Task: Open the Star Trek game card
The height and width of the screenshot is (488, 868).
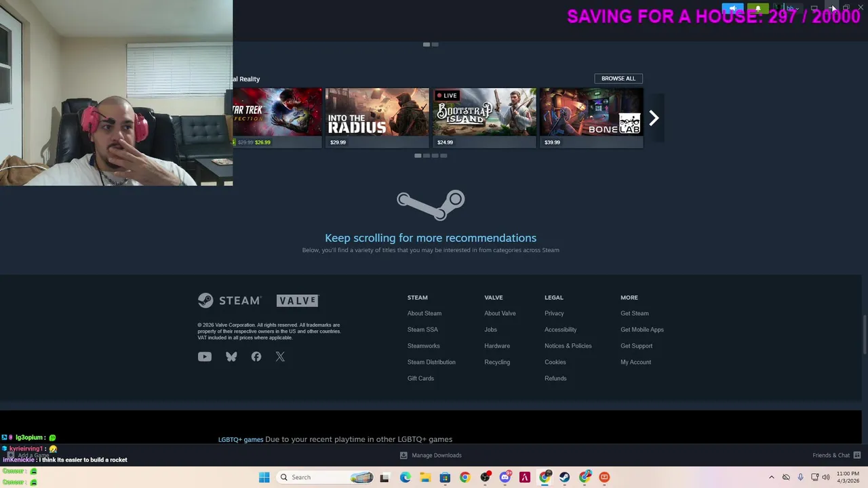Action: click(277, 117)
